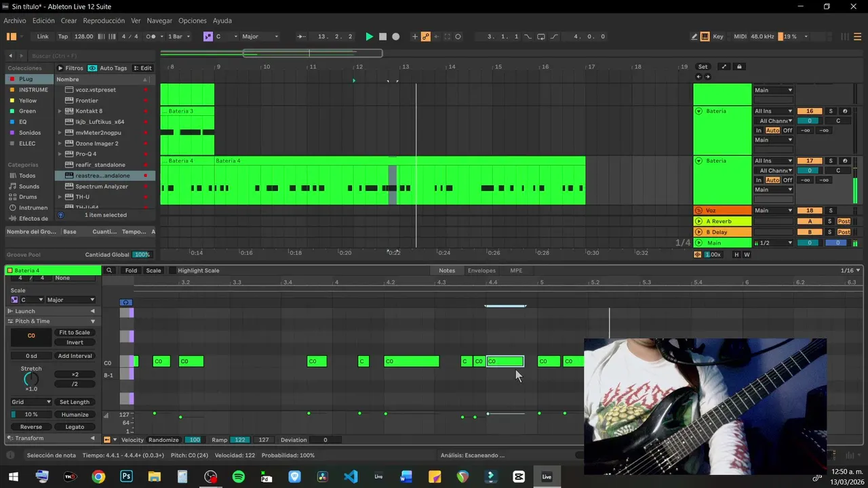Toggle Post button on B Delay
Screen dimensions: 868x488
844,232
